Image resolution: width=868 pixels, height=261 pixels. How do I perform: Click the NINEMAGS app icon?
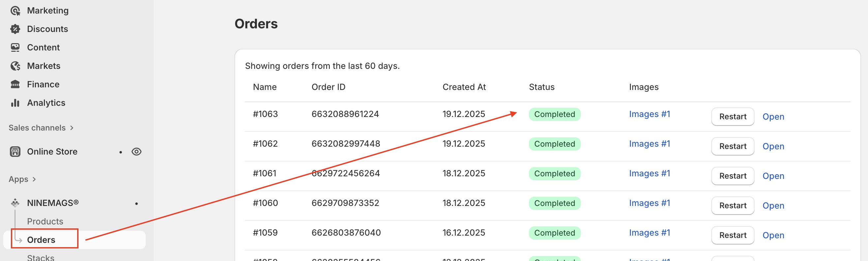[x=15, y=203]
